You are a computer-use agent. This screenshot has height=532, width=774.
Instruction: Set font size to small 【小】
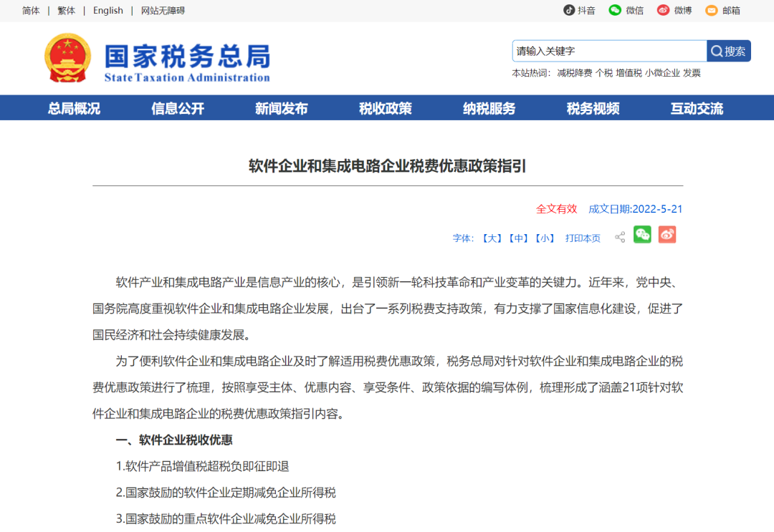545,238
